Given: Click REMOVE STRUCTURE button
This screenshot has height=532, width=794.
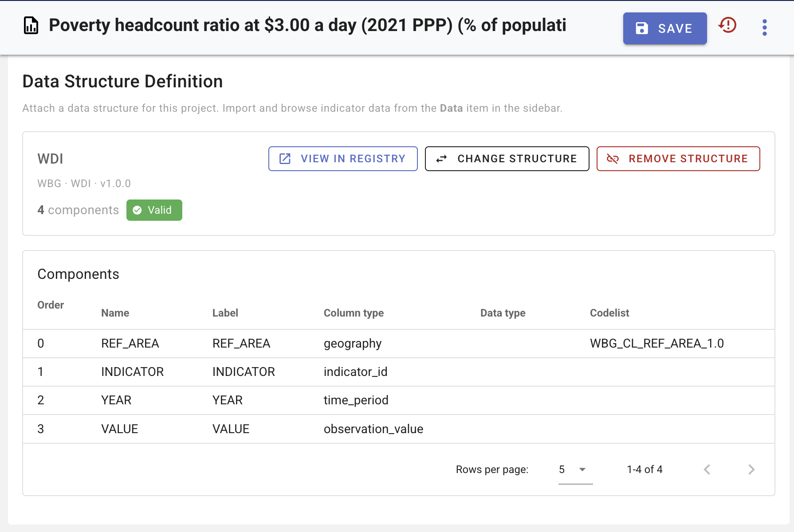Looking at the screenshot, I should click(678, 159).
